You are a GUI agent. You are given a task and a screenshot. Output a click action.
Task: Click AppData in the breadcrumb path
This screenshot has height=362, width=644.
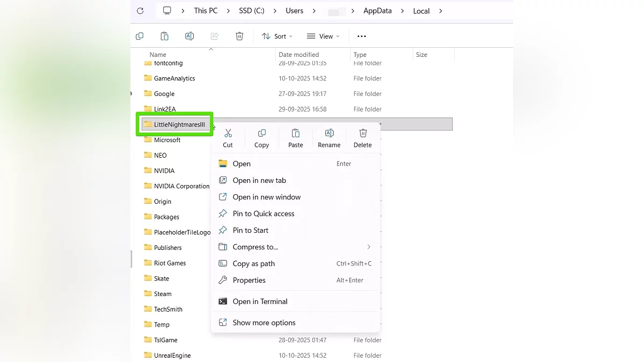[x=377, y=11]
